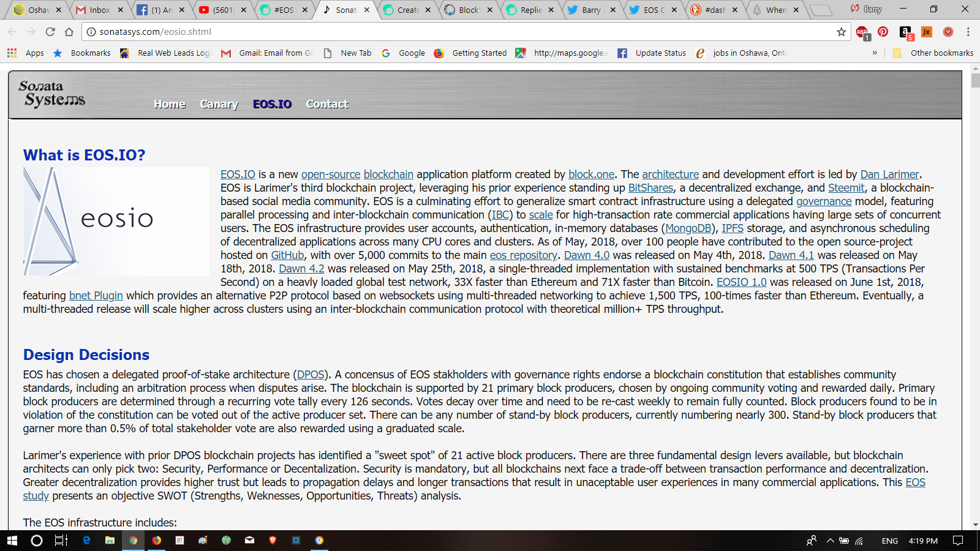Close the Sonata tab

(367, 10)
